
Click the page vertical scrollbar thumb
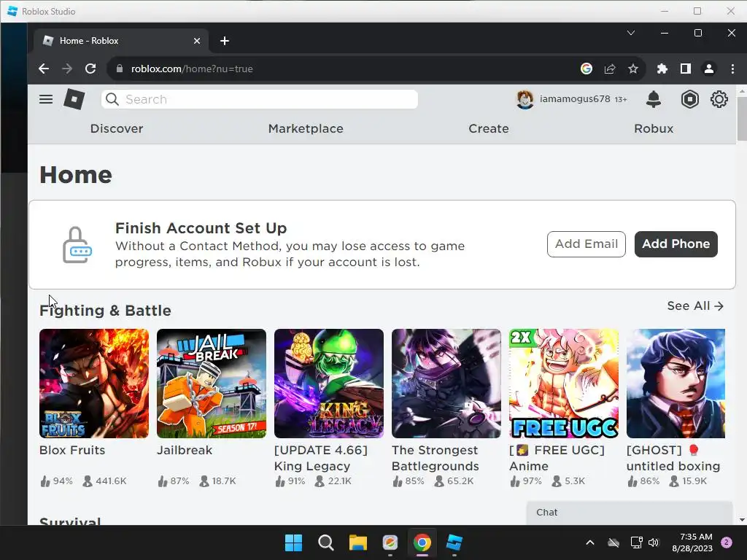[742, 118]
